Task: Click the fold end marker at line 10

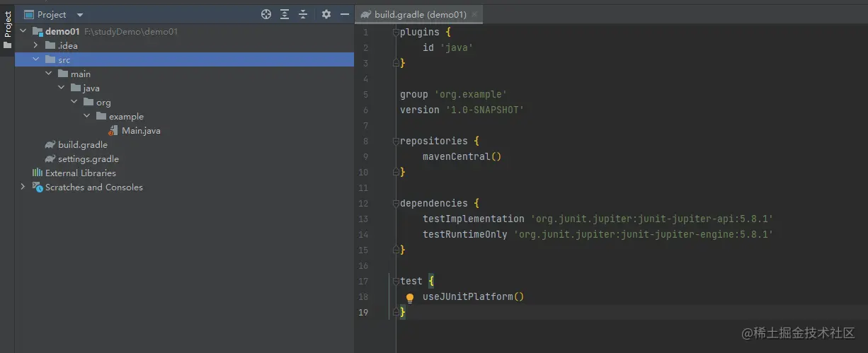Action: (x=396, y=172)
